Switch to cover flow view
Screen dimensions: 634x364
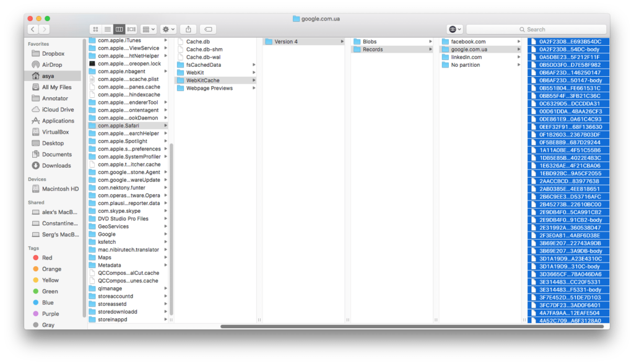(131, 29)
